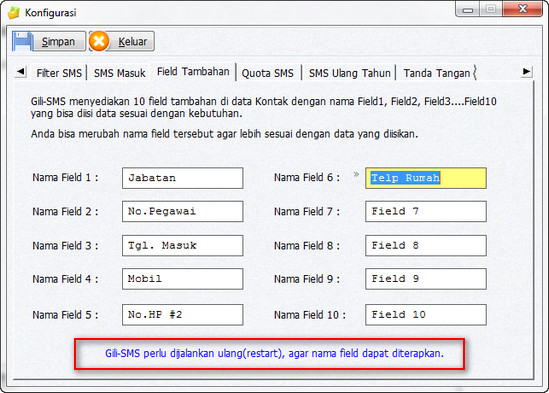Click the No.Pegawai input field
The width and height of the screenshot is (549, 393).
coord(182,211)
